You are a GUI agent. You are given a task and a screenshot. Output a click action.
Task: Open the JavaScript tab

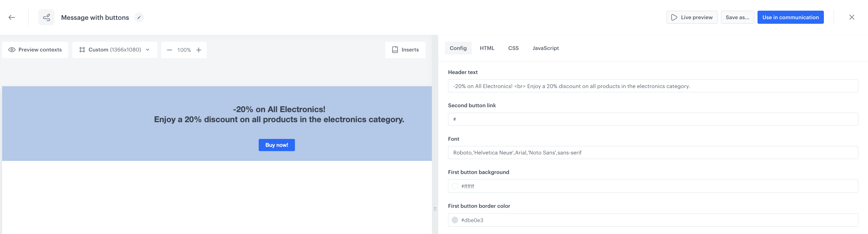click(545, 48)
